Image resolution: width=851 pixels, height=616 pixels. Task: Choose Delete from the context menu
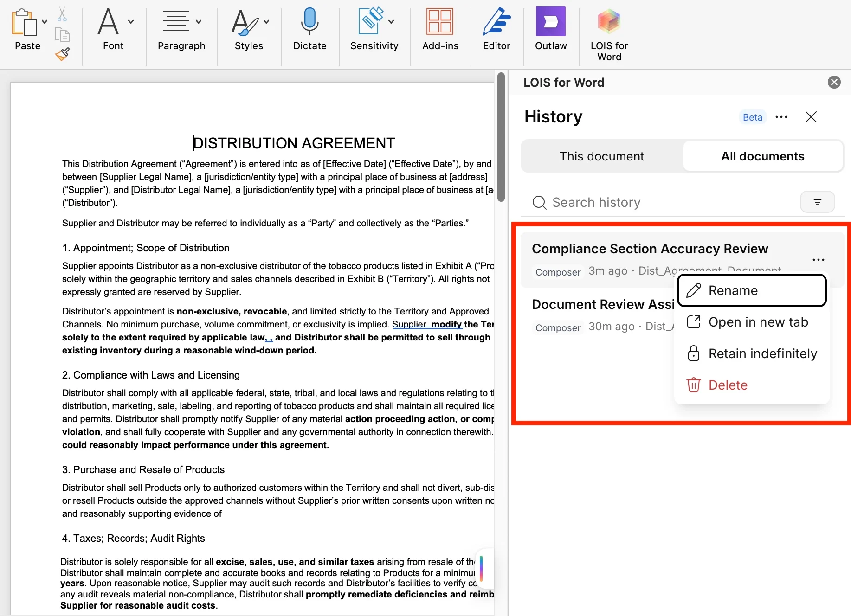tap(752, 385)
